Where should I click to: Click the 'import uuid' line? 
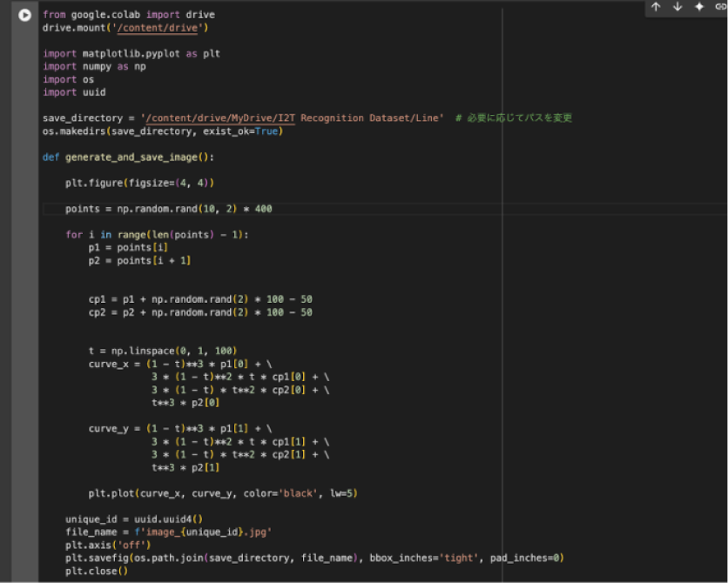point(74,92)
